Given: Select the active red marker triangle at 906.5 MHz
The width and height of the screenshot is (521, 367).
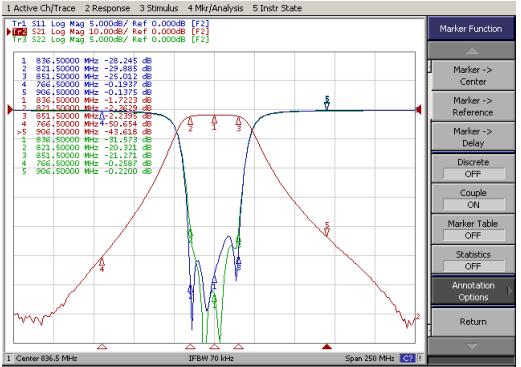Looking at the screenshot, I should pyautogui.click(x=327, y=347).
